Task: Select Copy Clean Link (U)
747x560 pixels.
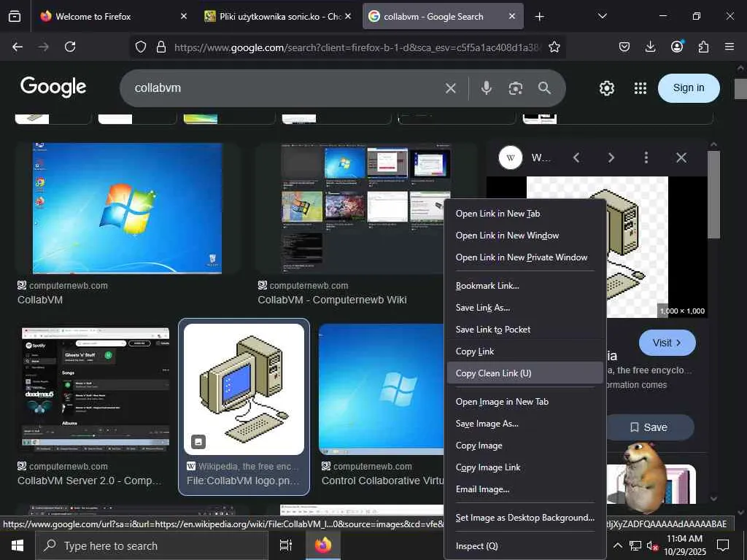Action: point(525,373)
